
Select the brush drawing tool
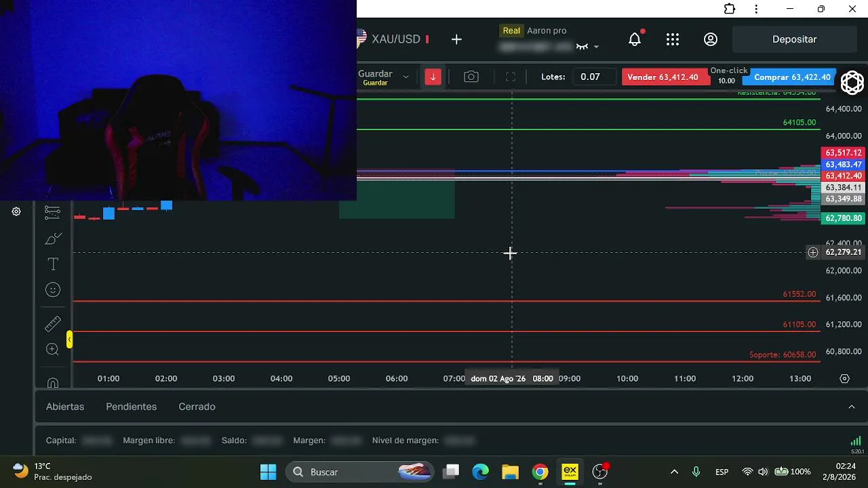click(53, 239)
